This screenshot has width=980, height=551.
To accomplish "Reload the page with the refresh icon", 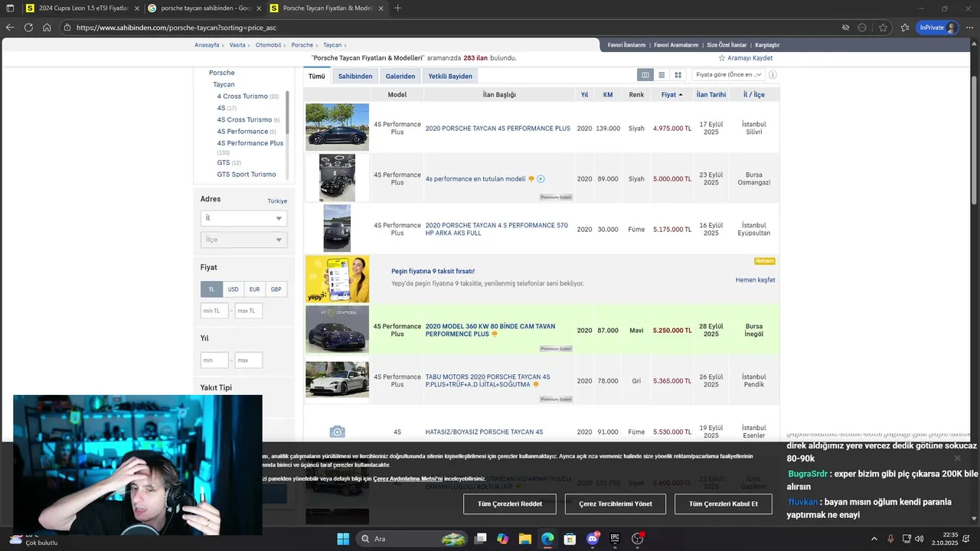I will pos(28,28).
